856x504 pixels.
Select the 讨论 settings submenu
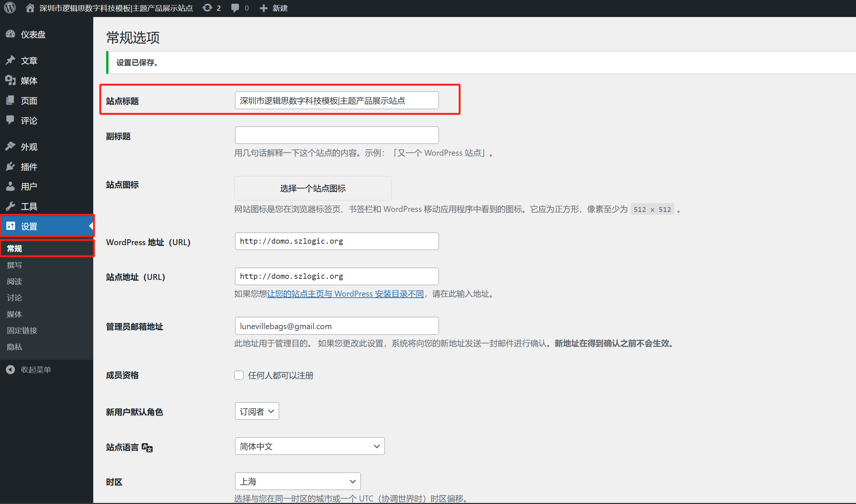point(14,298)
